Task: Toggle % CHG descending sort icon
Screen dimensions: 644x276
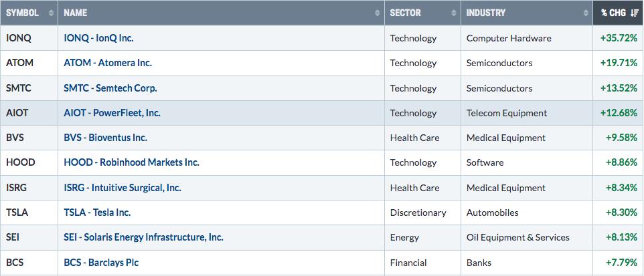Action: click(x=634, y=13)
